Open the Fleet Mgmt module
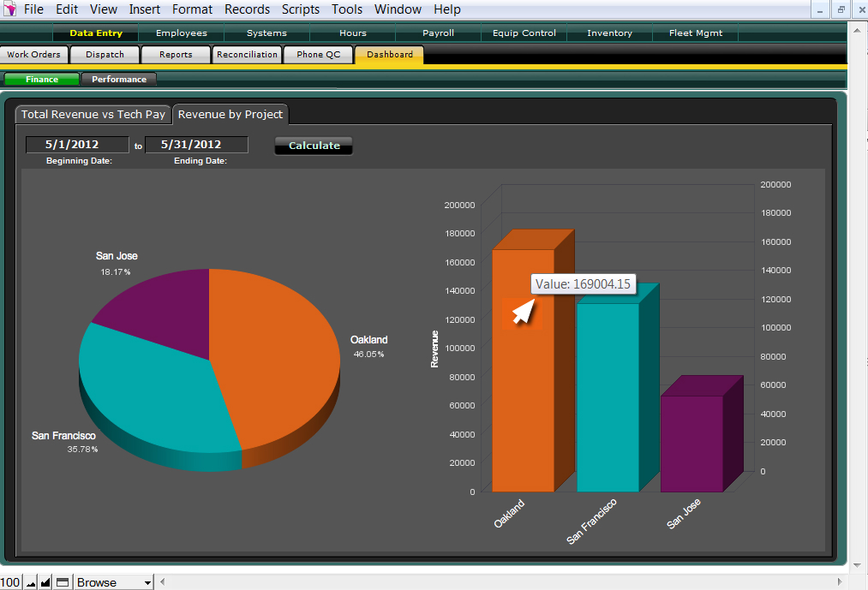868x590 pixels. (x=695, y=33)
